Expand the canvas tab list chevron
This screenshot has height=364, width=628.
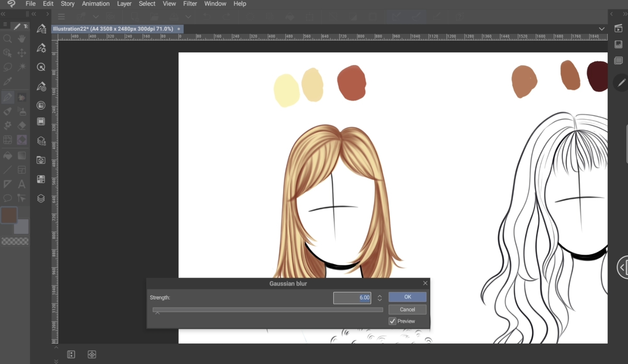601,29
